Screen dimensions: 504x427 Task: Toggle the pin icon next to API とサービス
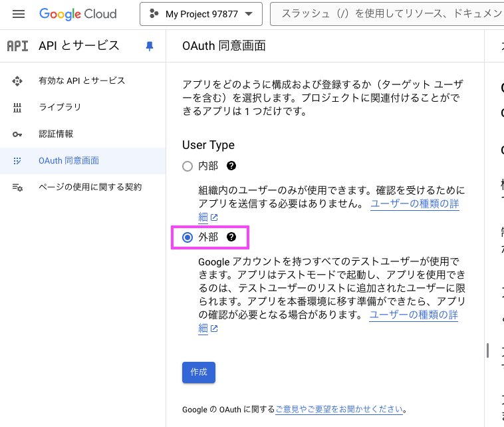coord(150,47)
